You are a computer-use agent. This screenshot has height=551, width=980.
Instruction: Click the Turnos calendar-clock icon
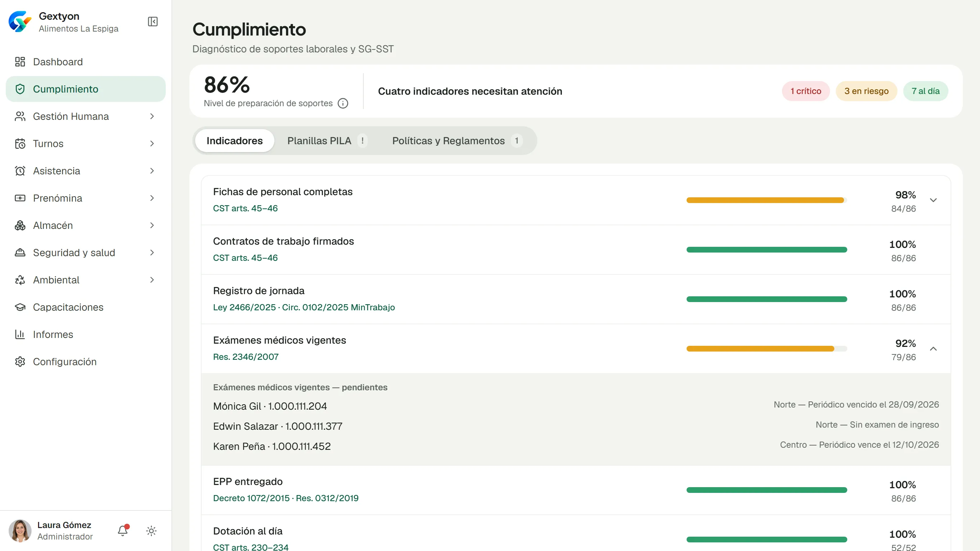coord(20,143)
